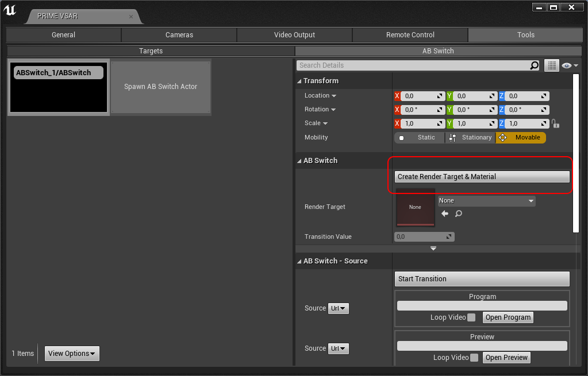The width and height of the screenshot is (588, 376).
Task: Click the magnifier in Search Details field
Action: 533,65
